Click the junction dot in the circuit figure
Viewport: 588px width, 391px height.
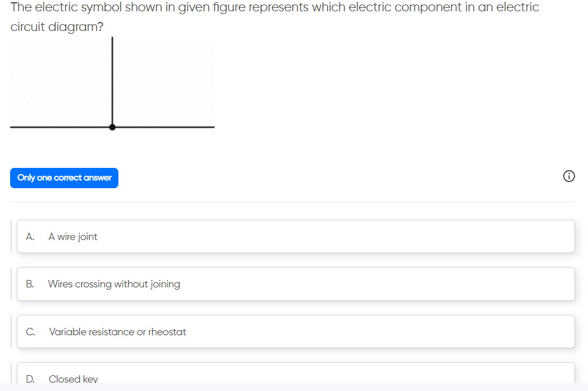click(112, 127)
